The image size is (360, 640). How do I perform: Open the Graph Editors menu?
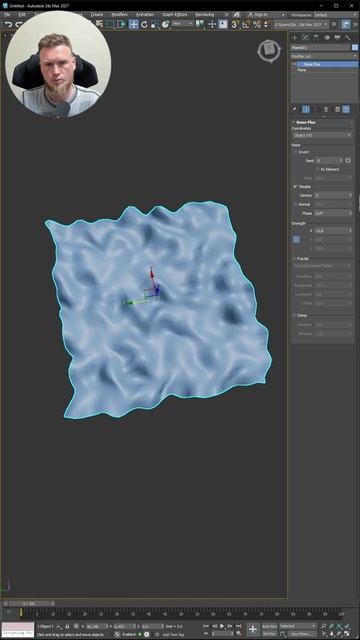[175, 15]
